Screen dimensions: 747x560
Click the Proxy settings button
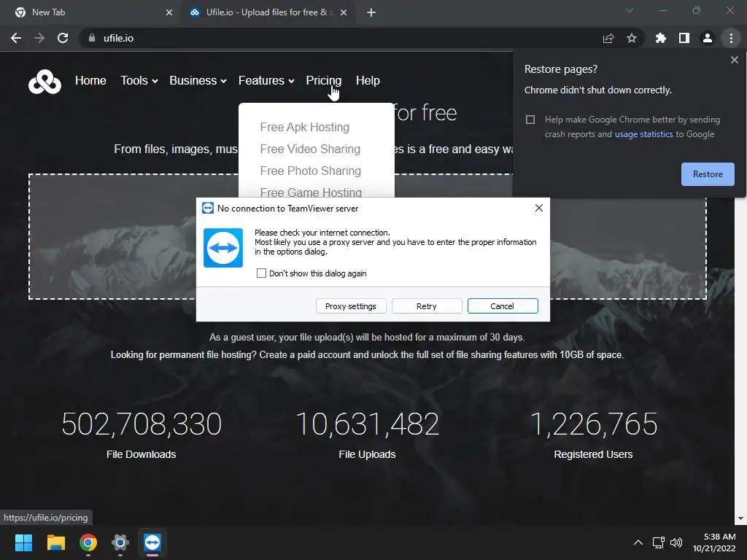[351, 306]
